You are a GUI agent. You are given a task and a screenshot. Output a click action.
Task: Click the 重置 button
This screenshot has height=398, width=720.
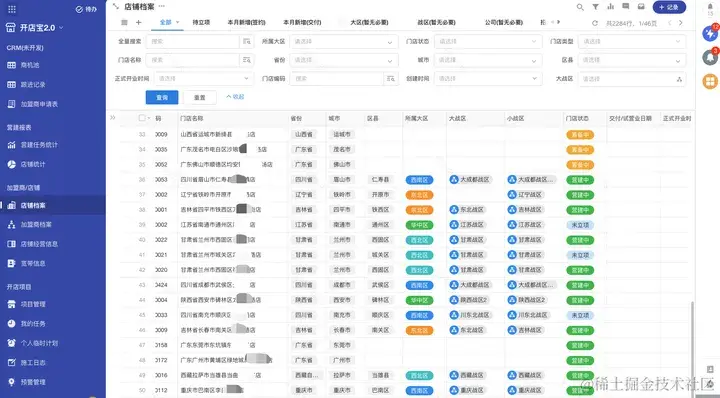200,97
